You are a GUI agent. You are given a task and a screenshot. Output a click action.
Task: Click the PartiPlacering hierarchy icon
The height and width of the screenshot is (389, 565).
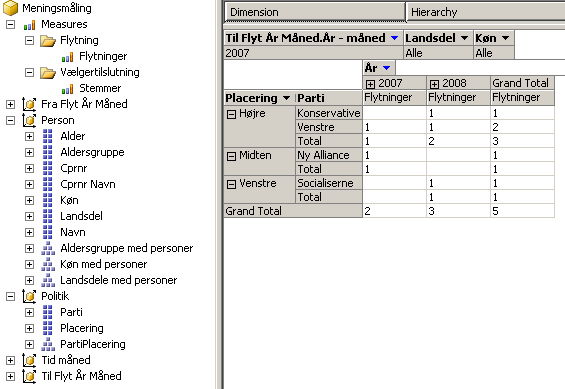click(x=48, y=344)
